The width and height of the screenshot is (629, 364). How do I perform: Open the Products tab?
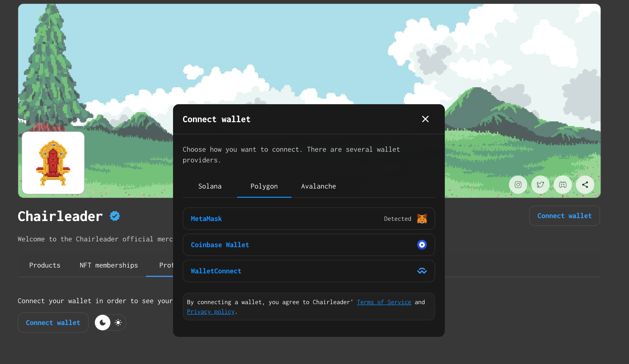[45, 265]
